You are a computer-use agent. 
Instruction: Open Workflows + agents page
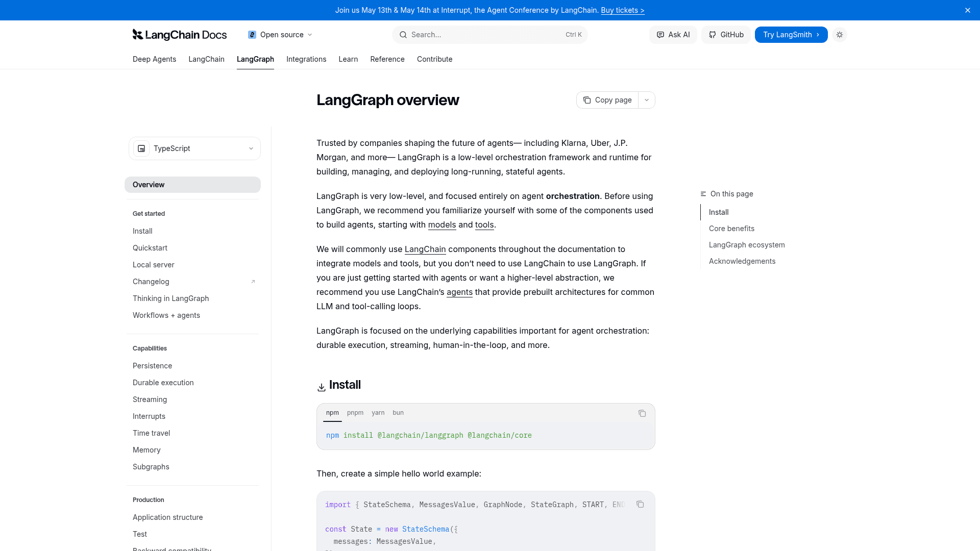pyautogui.click(x=192, y=315)
